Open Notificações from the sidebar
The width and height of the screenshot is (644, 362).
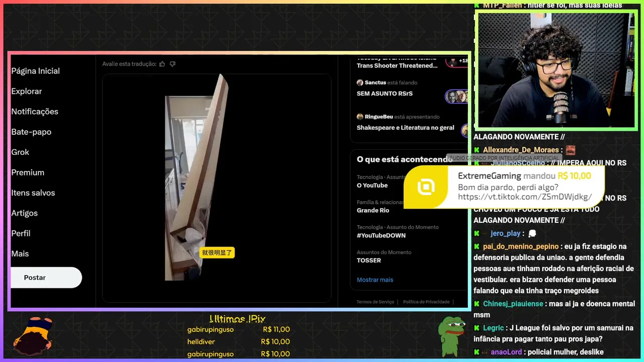(35, 112)
